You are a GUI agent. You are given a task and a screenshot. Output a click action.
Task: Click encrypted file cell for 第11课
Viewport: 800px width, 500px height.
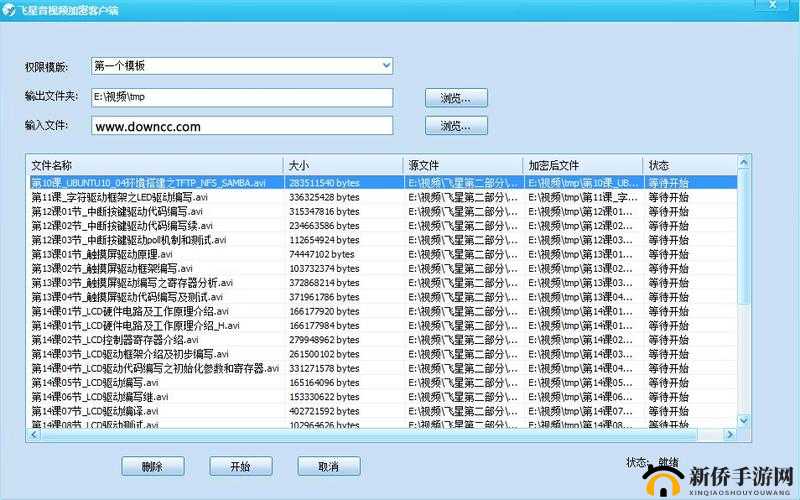(x=583, y=197)
